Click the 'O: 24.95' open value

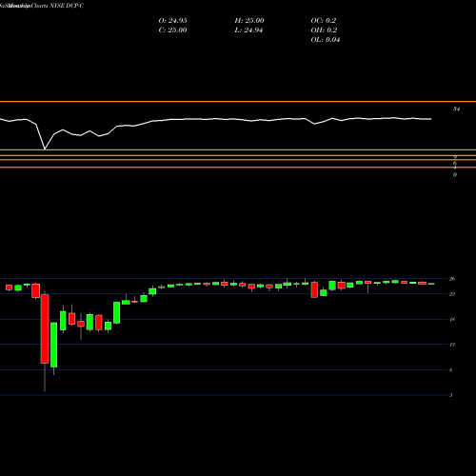(x=172, y=21)
